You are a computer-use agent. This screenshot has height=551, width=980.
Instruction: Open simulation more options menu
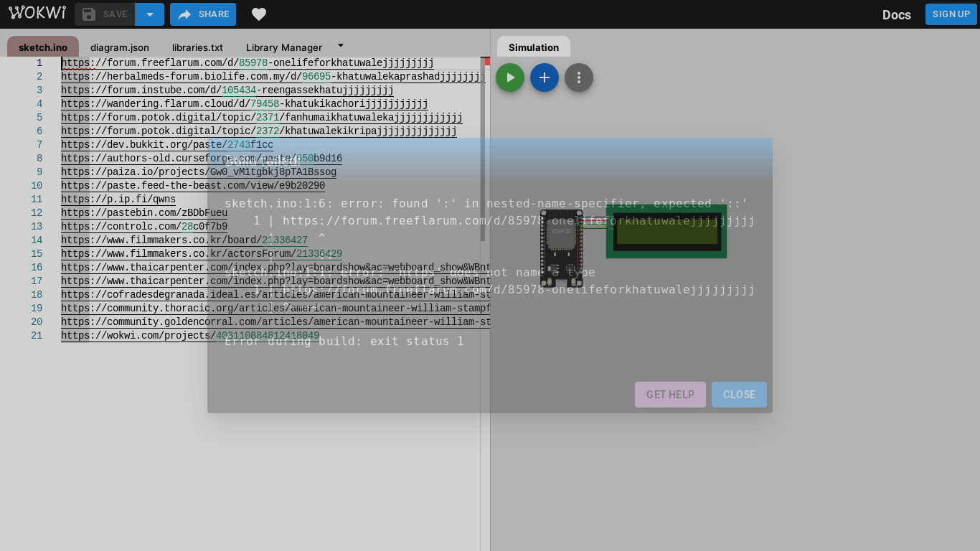point(579,77)
